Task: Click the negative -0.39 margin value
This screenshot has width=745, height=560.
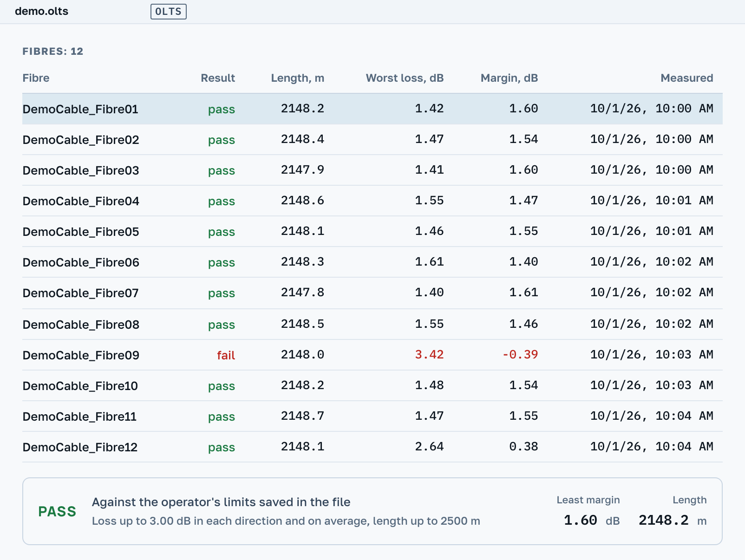Action: click(520, 355)
